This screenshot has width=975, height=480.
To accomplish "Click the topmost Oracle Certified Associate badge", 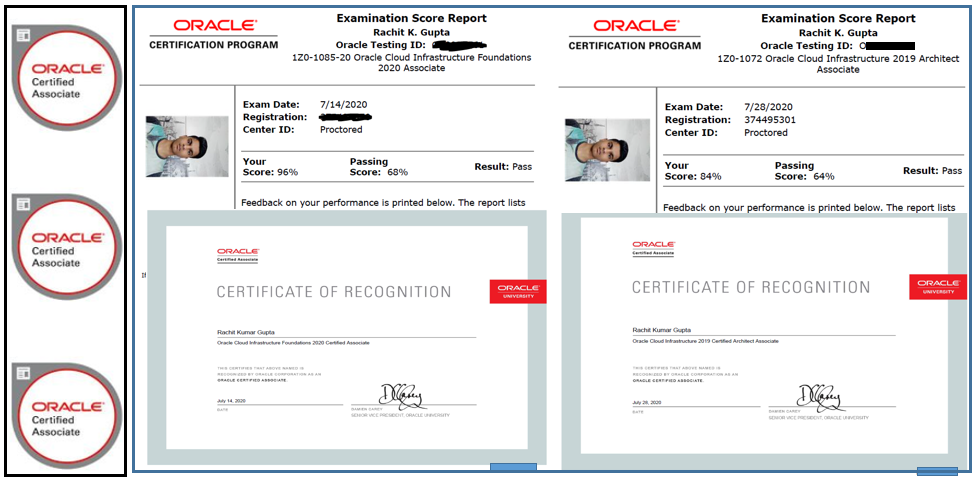I will pyautogui.click(x=67, y=77).
